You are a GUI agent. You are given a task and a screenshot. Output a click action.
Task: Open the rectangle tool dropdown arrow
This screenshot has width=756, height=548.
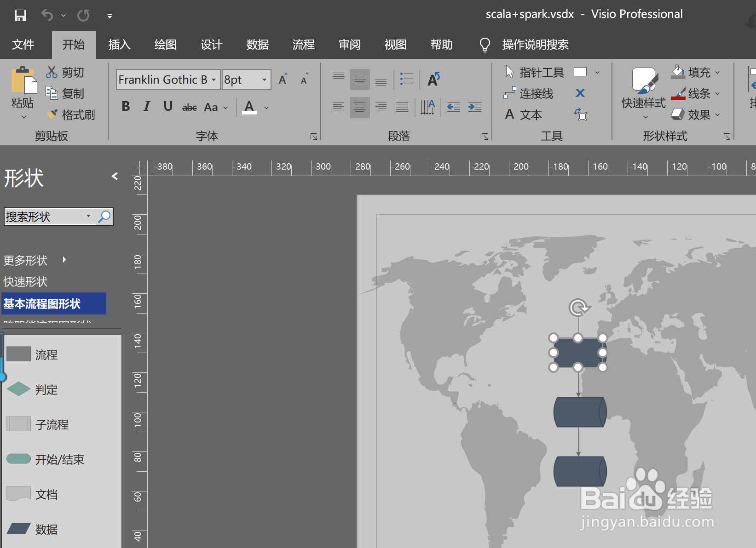(597, 73)
